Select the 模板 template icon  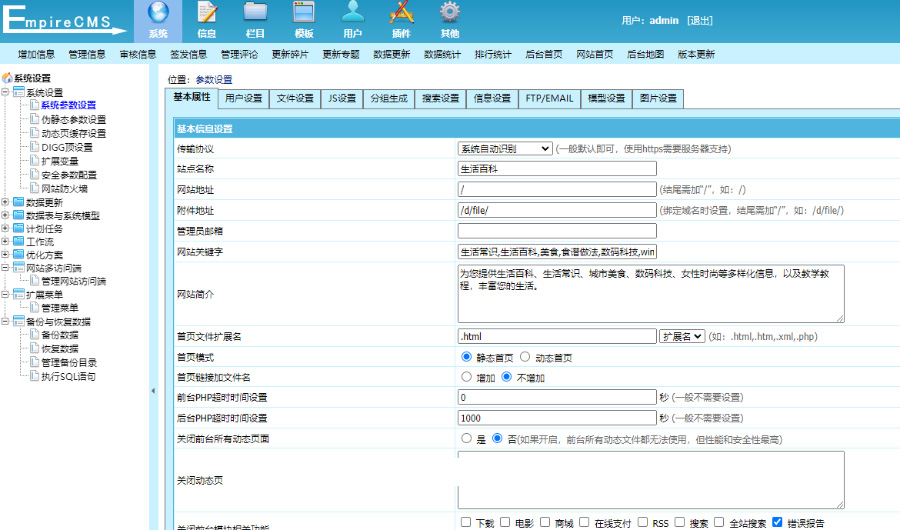click(304, 14)
